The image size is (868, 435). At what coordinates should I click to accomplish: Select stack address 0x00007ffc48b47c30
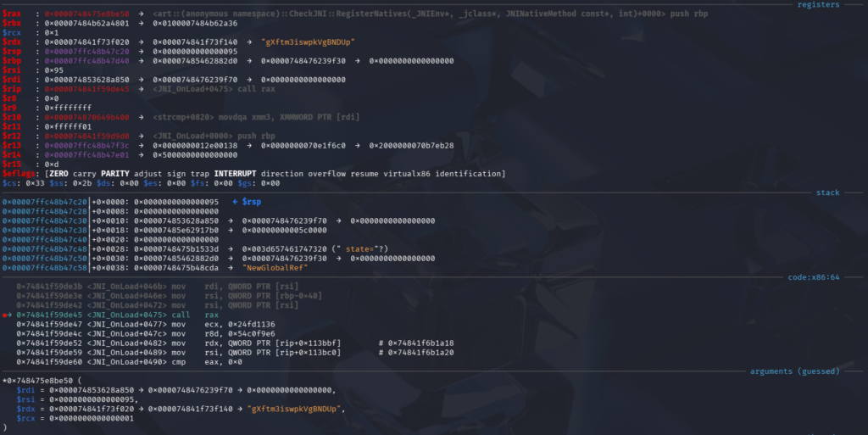pyautogui.click(x=45, y=220)
